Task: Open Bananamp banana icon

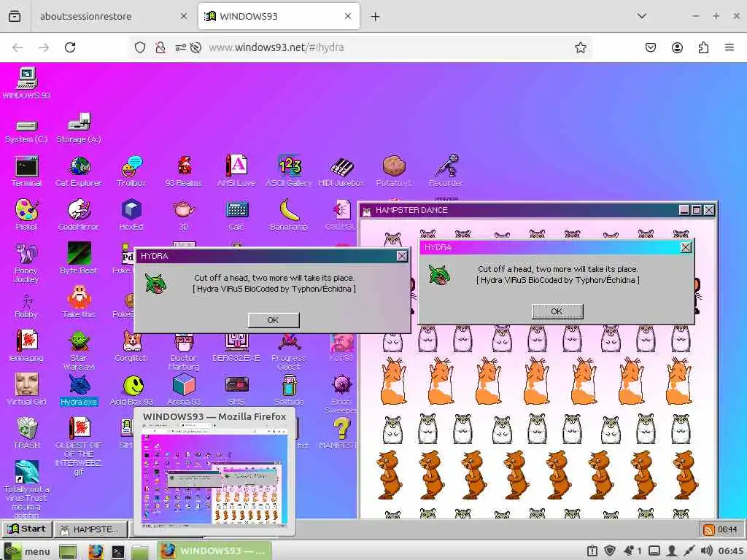Action: point(289,215)
